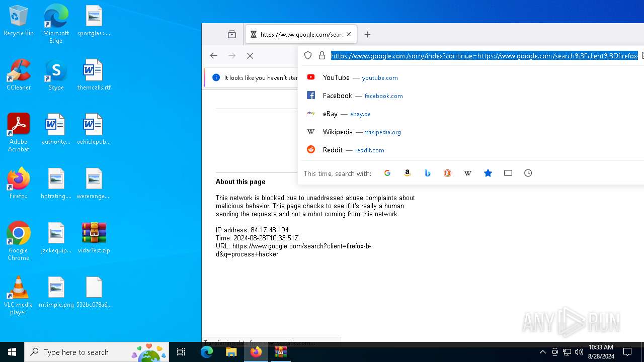
Task: Close the google.com search tab
Action: click(x=349, y=35)
